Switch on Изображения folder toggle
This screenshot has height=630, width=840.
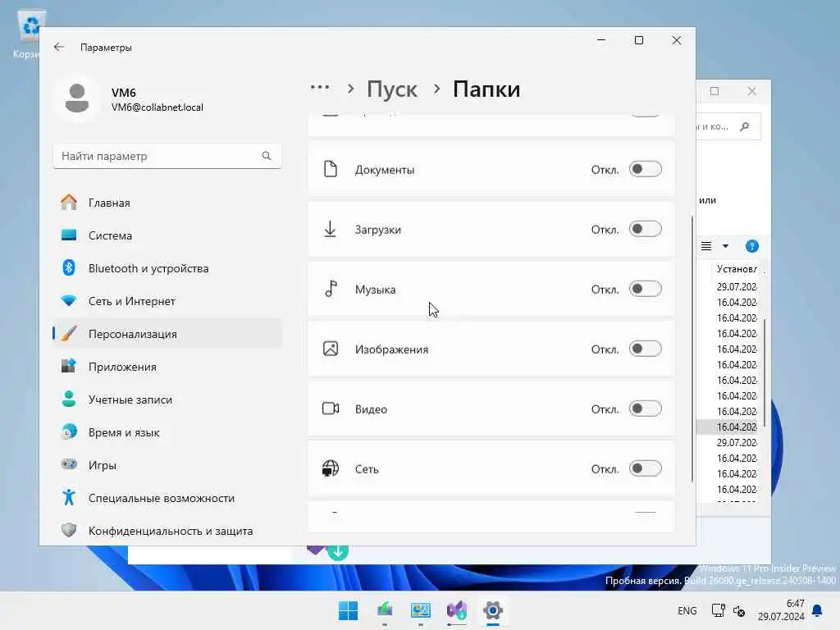coord(645,349)
